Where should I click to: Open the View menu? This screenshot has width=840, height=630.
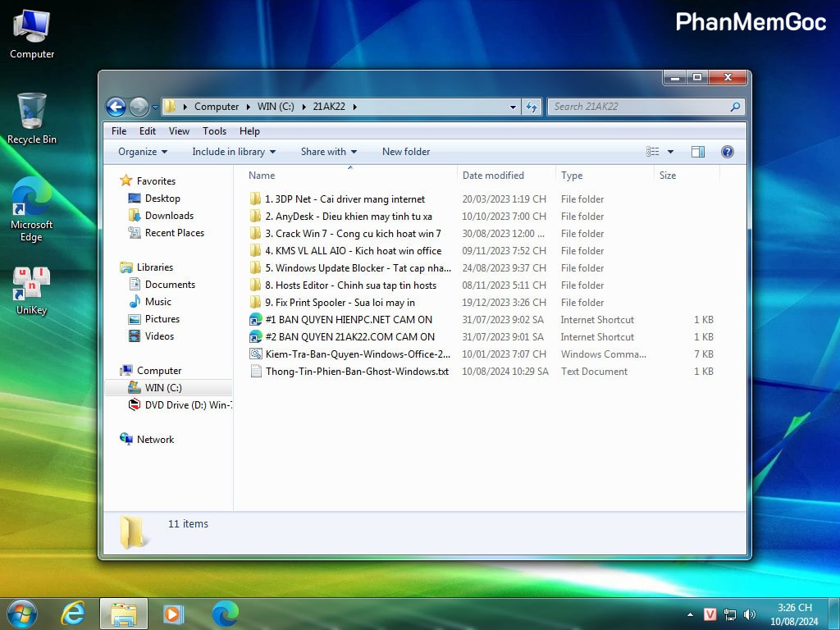pyautogui.click(x=179, y=131)
